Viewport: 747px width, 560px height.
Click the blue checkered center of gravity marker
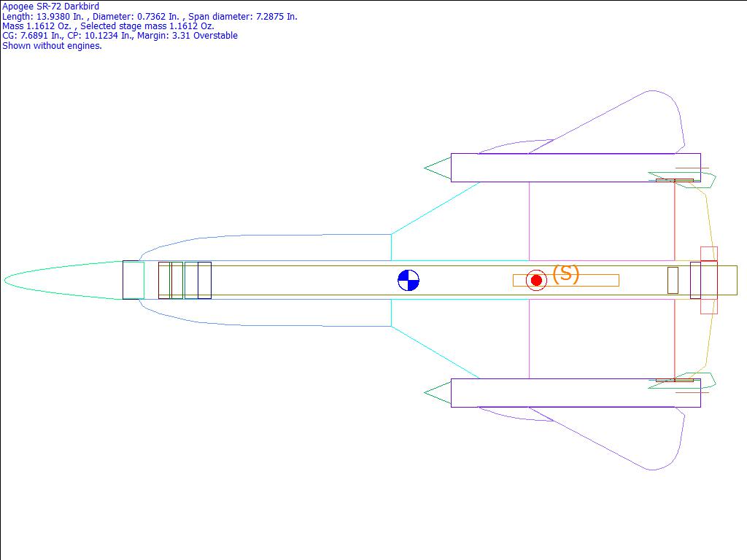click(x=409, y=280)
